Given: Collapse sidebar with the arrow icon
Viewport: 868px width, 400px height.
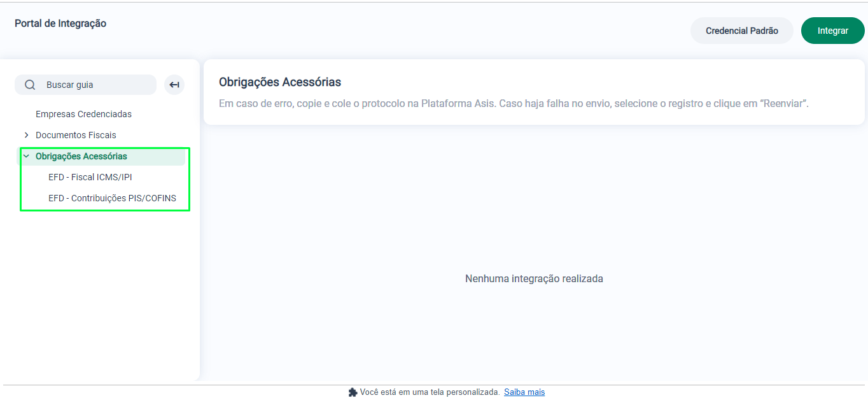Looking at the screenshot, I should tap(174, 85).
